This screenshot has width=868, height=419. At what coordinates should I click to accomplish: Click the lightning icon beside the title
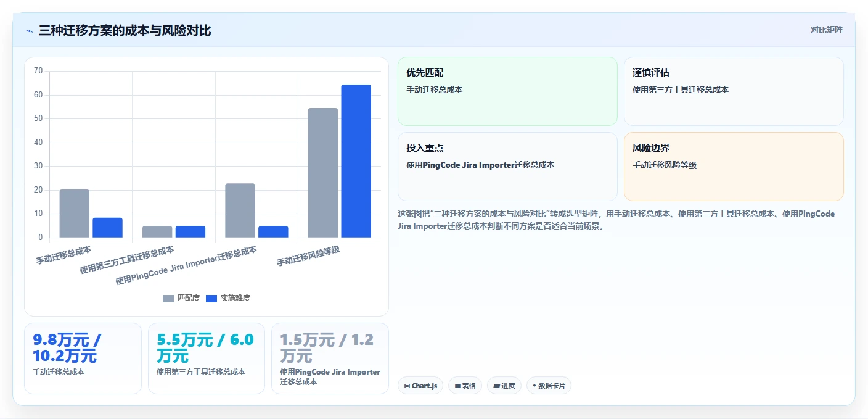(29, 30)
